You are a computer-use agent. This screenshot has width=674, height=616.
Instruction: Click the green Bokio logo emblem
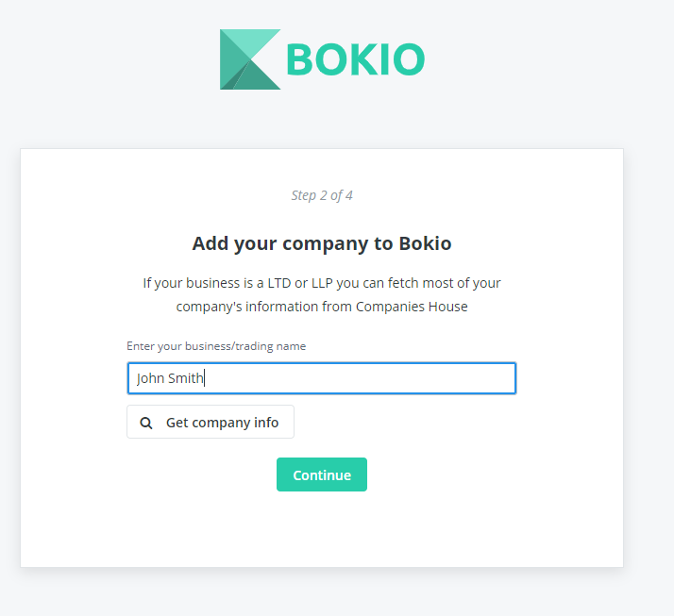(x=250, y=59)
